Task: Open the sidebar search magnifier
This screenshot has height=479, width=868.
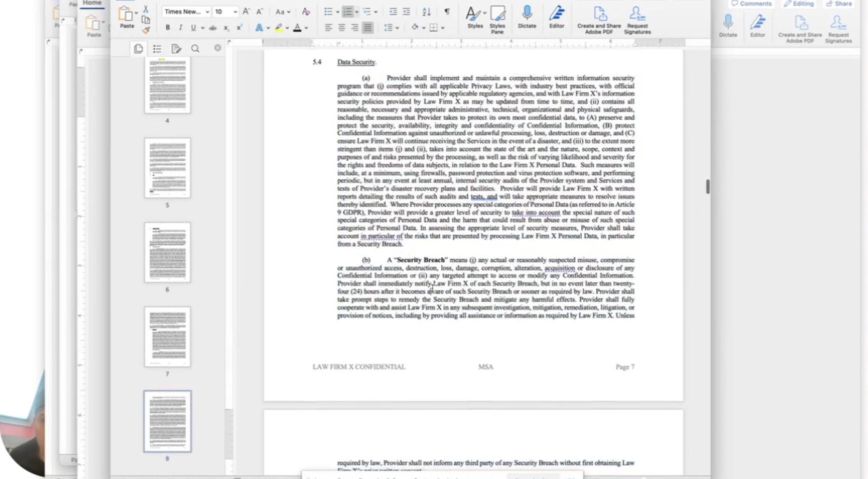Action: [x=195, y=49]
